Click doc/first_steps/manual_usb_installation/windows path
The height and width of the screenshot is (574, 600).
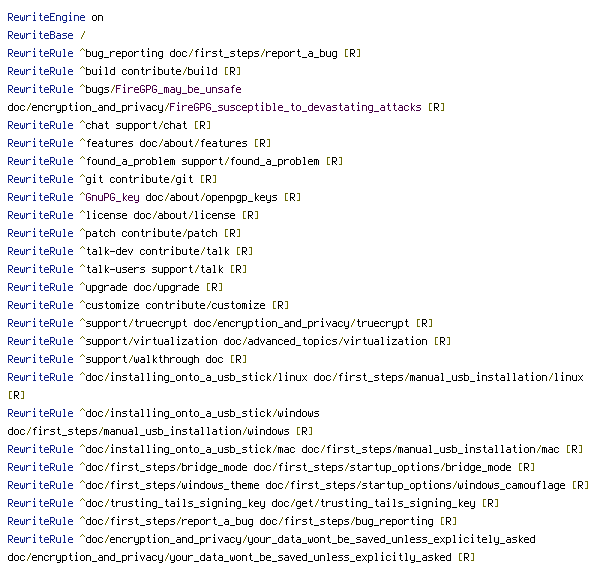tap(148, 431)
